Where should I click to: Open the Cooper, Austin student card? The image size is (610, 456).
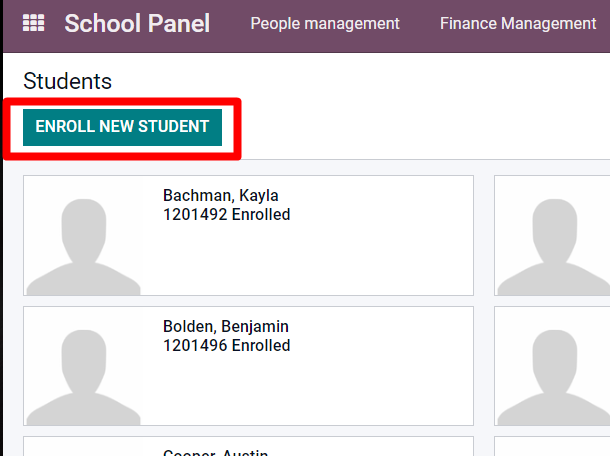click(x=248, y=446)
